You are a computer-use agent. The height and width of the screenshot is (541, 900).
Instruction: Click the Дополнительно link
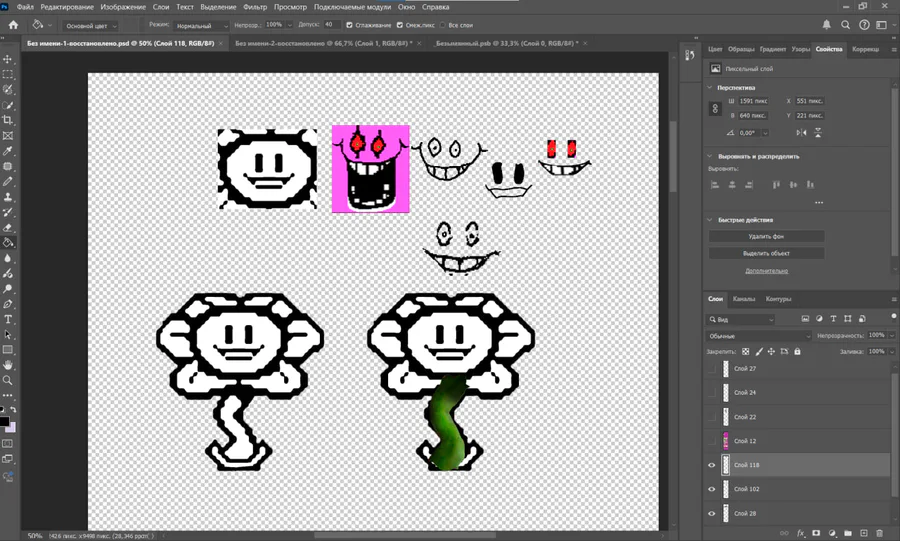tap(766, 271)
